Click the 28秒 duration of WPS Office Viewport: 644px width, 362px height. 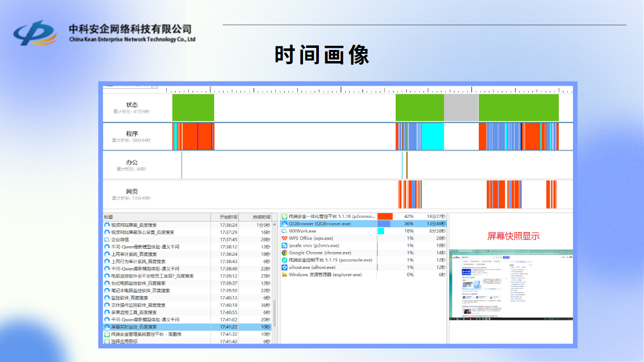click(x=440, y=238)
